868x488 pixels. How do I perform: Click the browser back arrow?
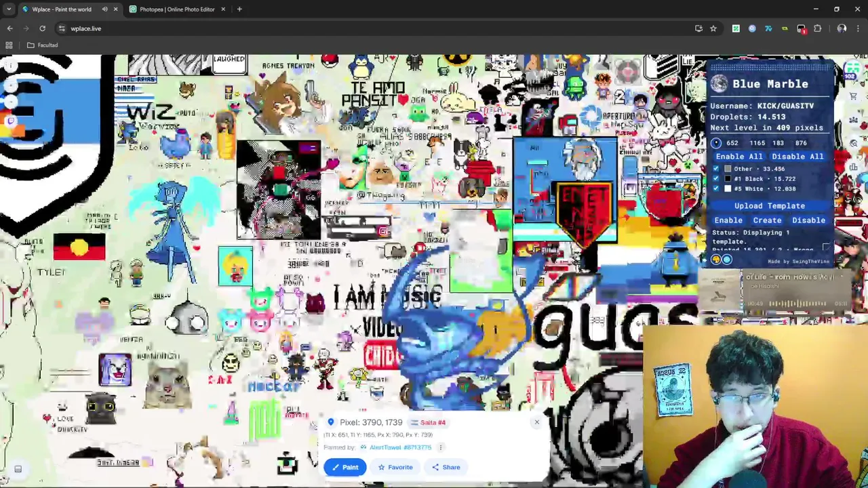[x=9, y=28]
